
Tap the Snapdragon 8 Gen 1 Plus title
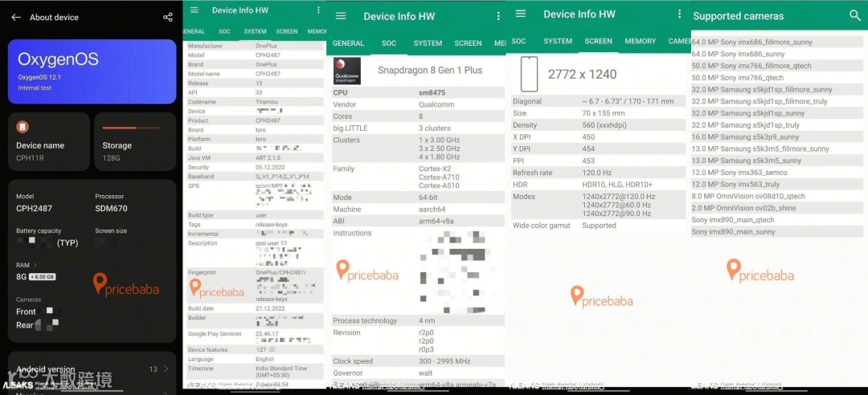[x=430, y=71]
